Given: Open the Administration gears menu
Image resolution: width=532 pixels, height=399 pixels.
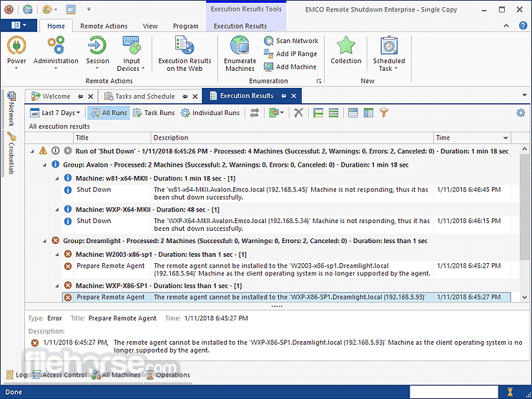Looking at the screenshot, I should pyautogui.click(x=56, y=53).
